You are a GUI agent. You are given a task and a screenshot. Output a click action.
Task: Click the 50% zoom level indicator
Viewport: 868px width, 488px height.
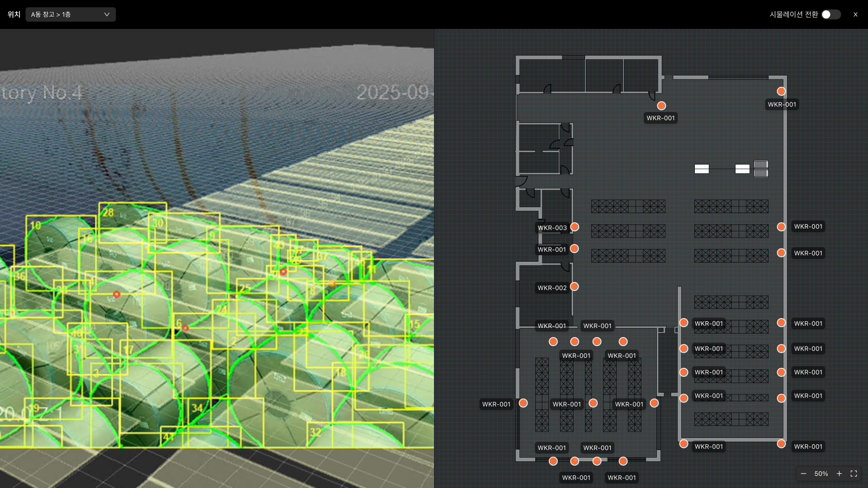pos(821,474)
